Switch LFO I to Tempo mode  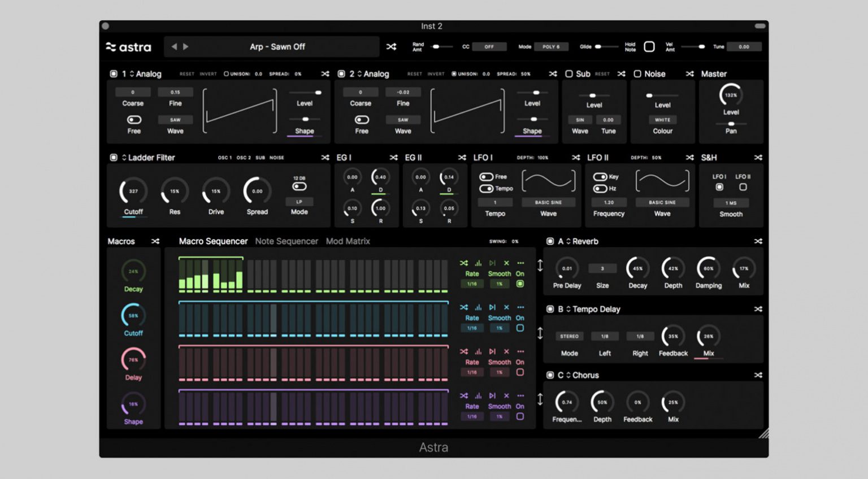pos(488,189)
